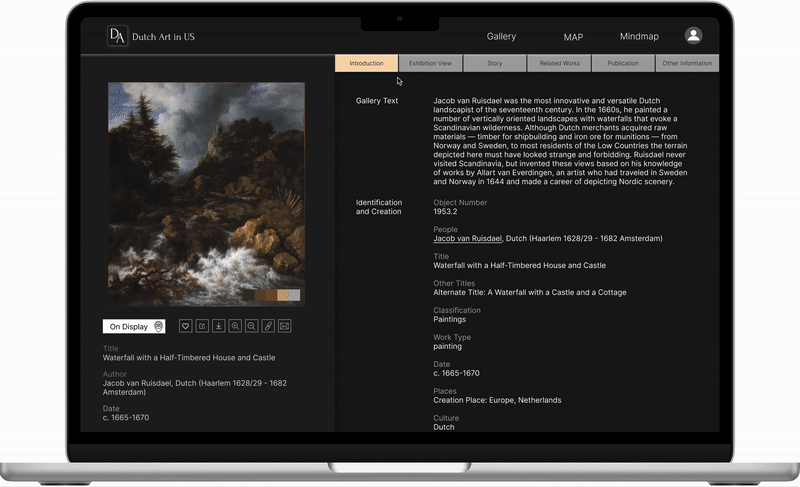This screenshot has width=800, height=487.
Task: Select title 'Waterfall with a Half-Timbered House and Castle' in details
Action: [519, 265]
